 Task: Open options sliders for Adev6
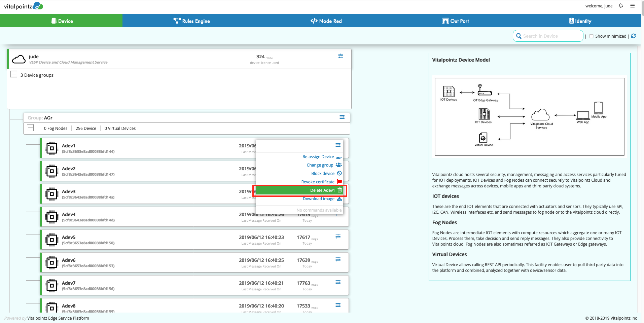(338, 259)
